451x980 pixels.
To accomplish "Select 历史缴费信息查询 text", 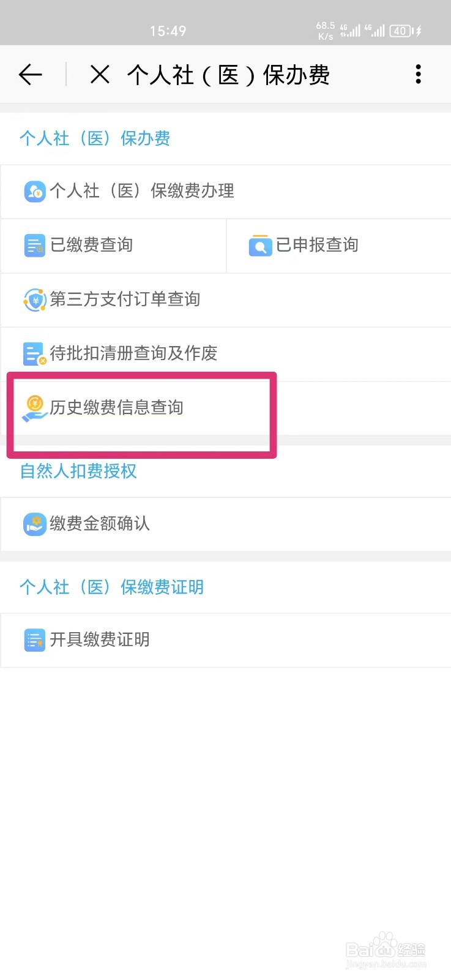I will click(x=116, y=407).
